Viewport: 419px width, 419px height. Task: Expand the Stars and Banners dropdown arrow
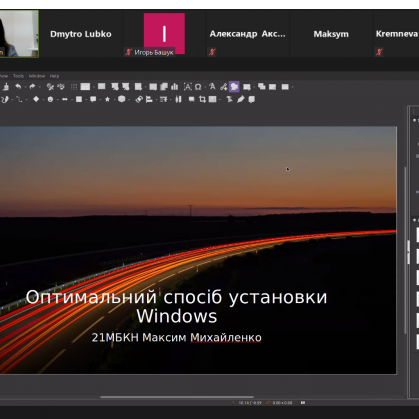point(114,99)
